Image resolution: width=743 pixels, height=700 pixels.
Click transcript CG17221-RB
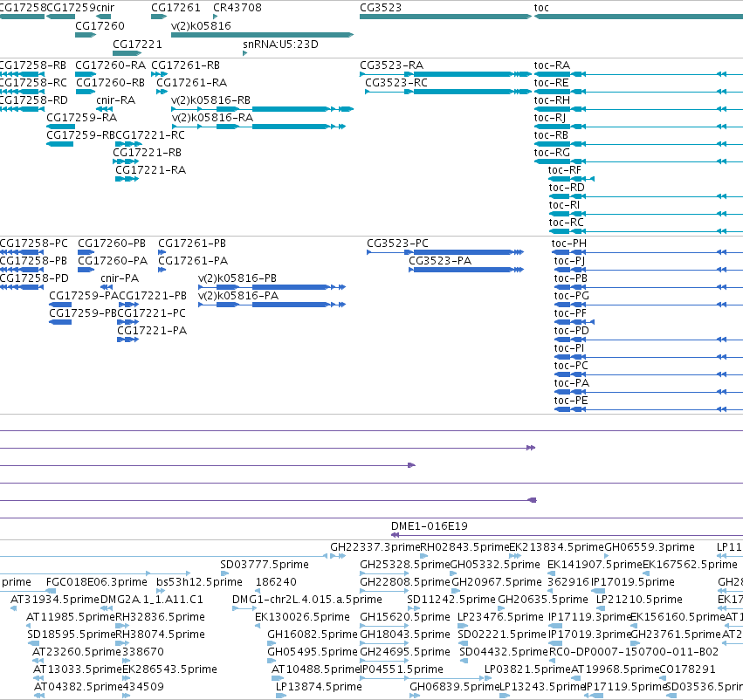pos(126,162)
